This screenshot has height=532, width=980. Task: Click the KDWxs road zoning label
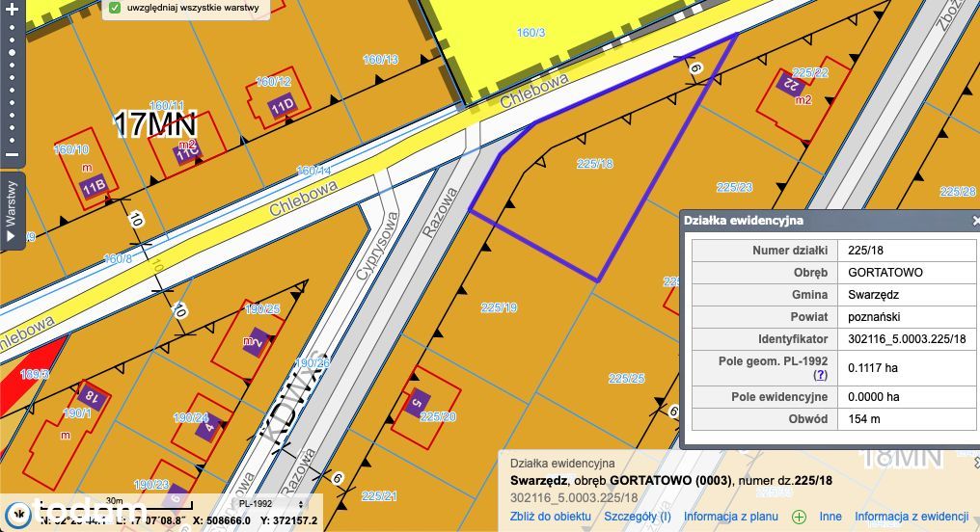pos(295,400)
